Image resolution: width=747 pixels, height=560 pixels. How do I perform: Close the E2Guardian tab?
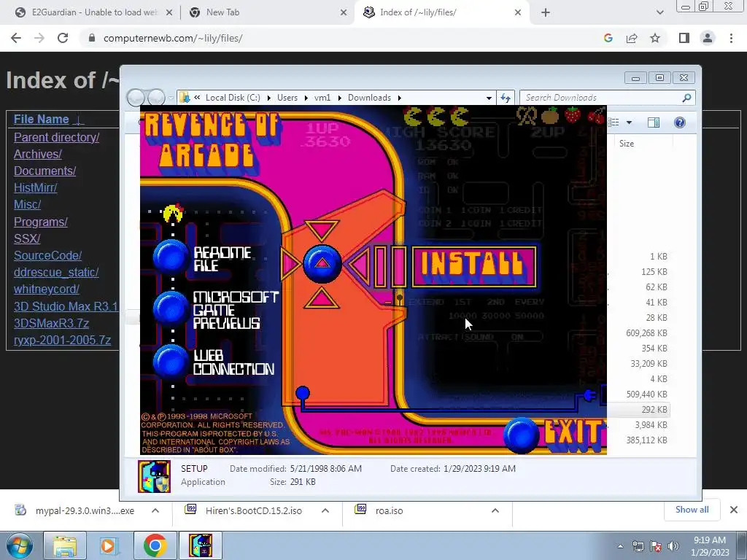pos(169,12)
